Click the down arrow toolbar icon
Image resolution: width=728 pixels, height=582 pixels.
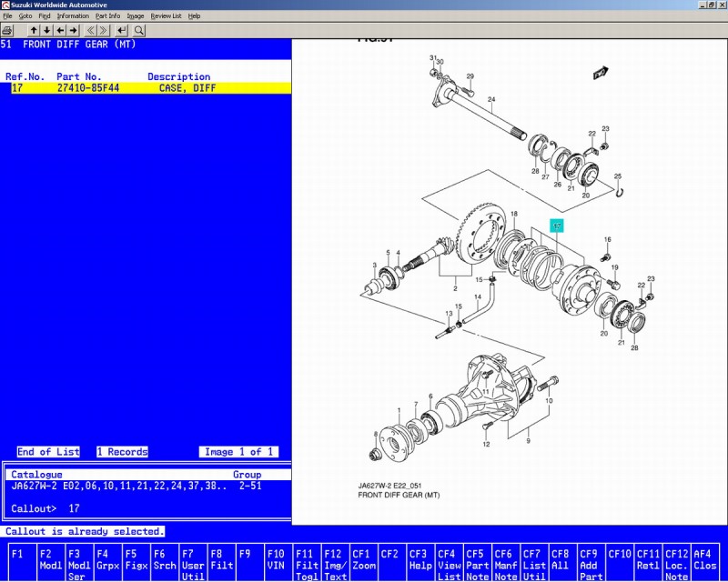[x=47, y=31]
